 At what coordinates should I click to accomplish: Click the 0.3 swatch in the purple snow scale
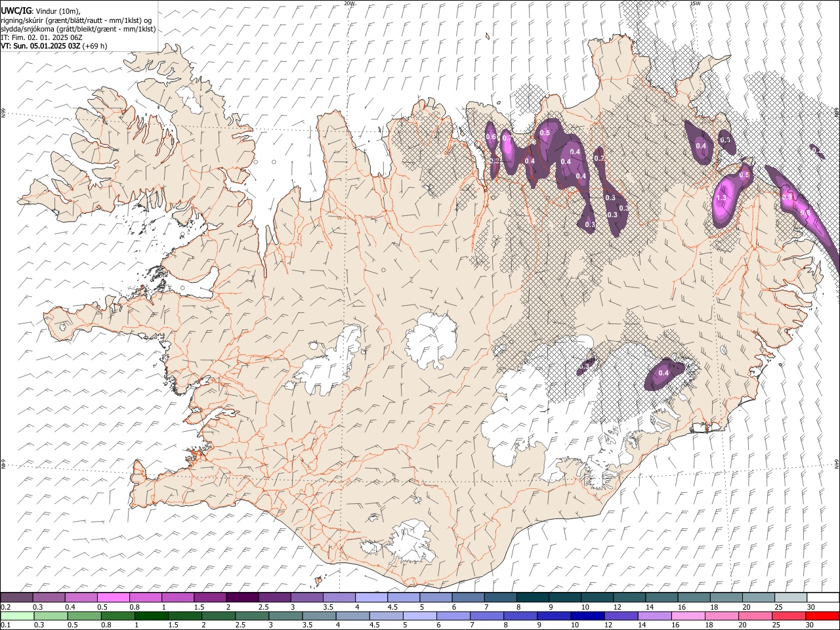tap(49, 597)
